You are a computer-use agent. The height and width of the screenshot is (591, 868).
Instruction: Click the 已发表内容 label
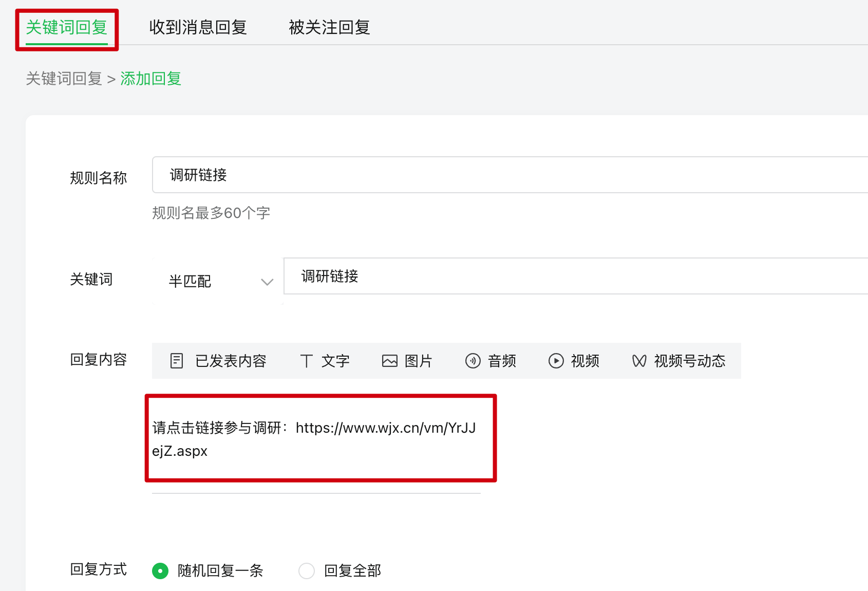[x=231, y=361]
